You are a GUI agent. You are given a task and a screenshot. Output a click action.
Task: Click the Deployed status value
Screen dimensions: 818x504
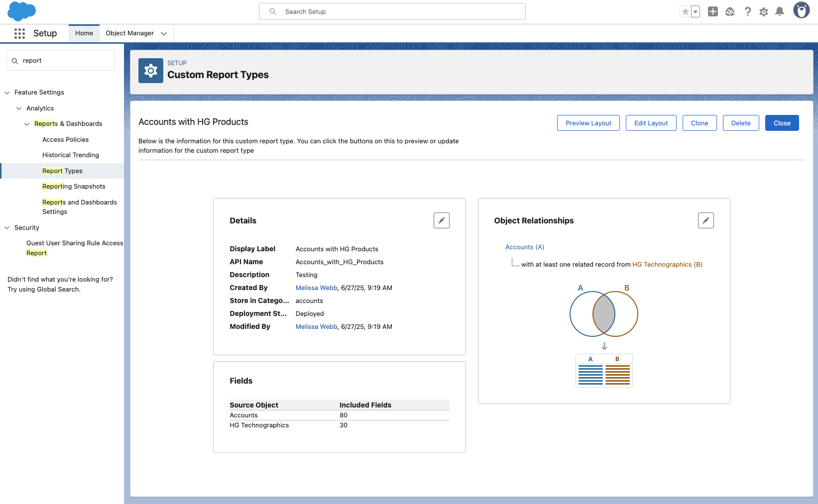310,314
